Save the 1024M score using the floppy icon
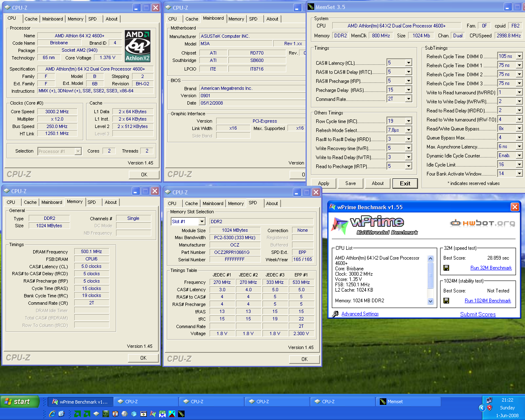Screen dimensions: 525x420 [x=446, y=301]
